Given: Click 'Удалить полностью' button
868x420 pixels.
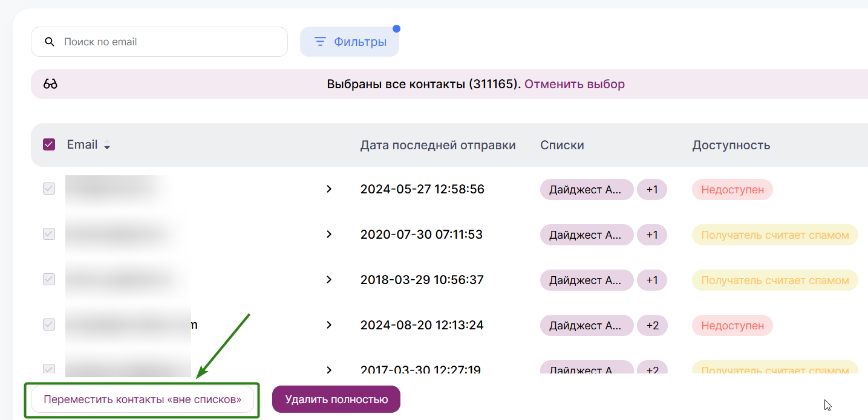Looking at the screenshot, I should pos(336,399).
